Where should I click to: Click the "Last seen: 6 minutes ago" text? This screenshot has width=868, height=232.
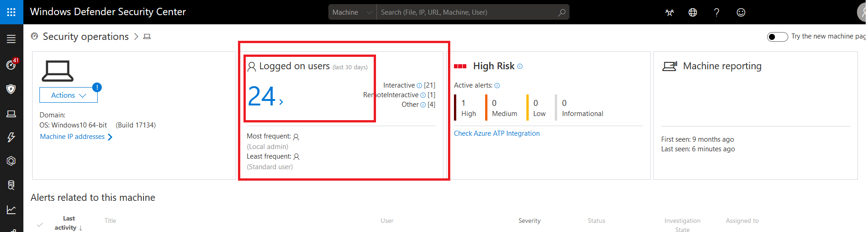click(698, 149)
